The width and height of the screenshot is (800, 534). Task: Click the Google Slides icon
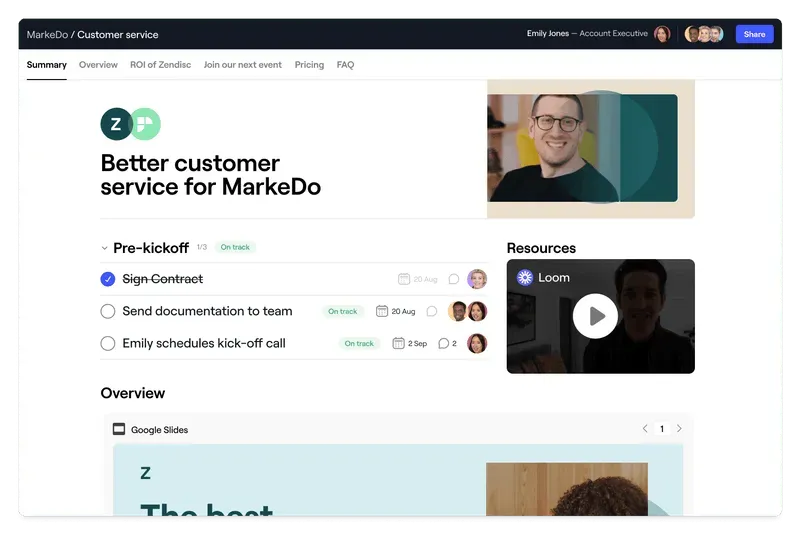click(x=119, y=429)
